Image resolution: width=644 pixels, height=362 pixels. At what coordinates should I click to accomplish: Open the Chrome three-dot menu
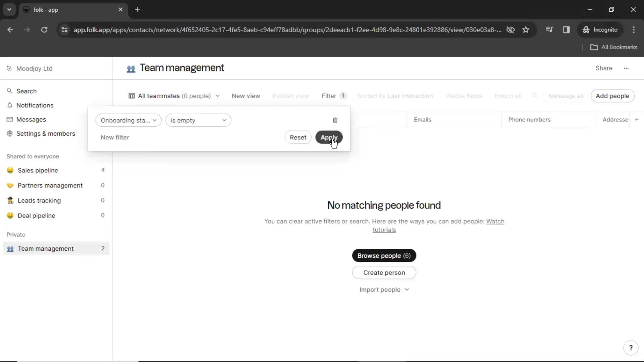[634, 30]
